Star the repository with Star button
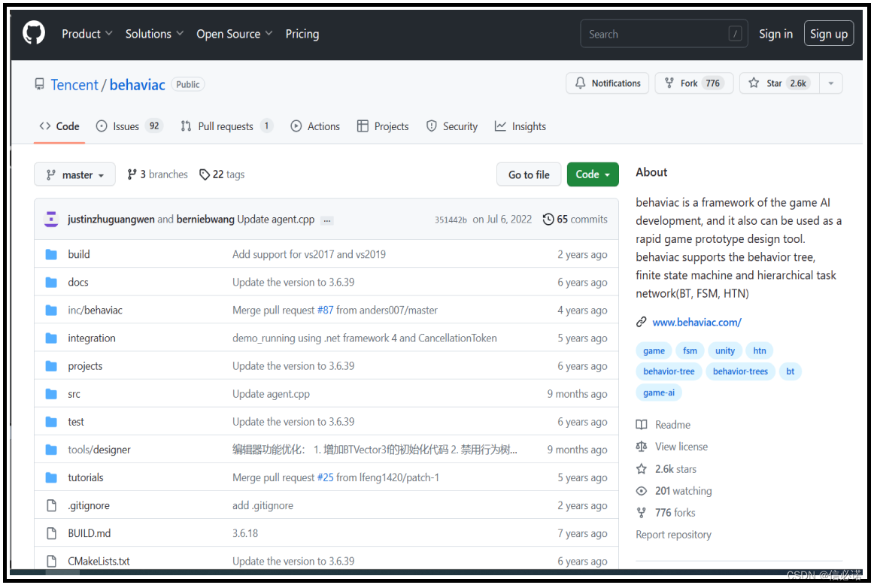 click(780, 83)
